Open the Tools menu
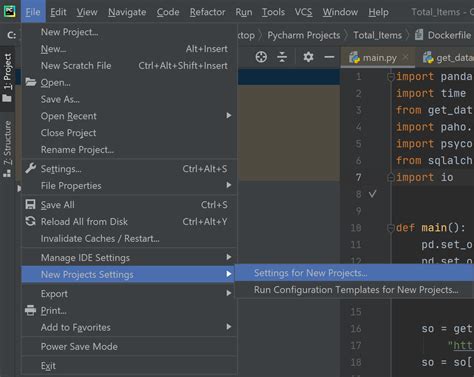The image size is (474, 377). (273, 12)
